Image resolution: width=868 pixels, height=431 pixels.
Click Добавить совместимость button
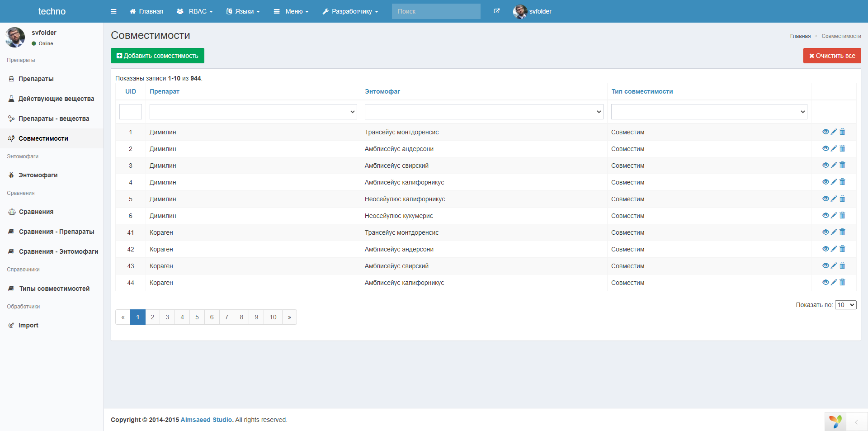pyautogui.click(x=157, y=56)
